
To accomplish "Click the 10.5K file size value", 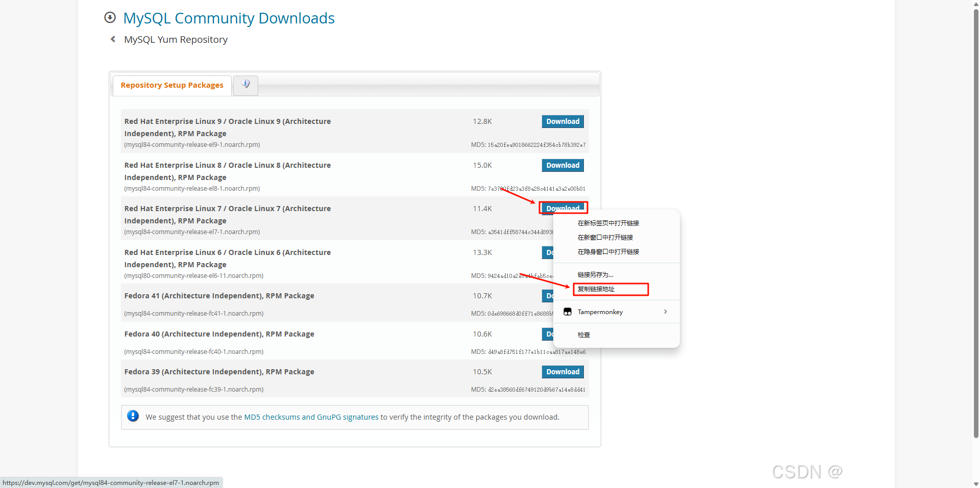I will (482, 372).
